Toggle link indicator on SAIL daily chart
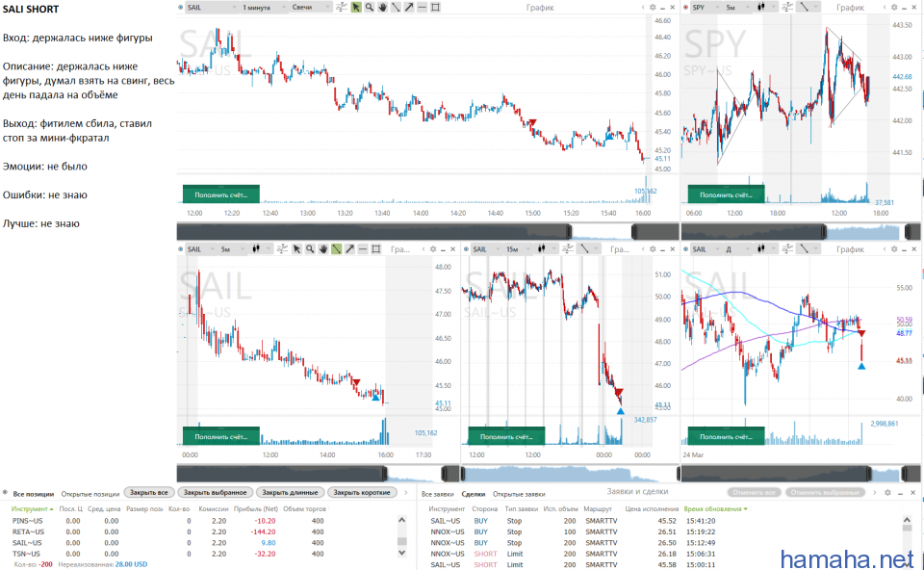The width and height of the screenshot is (924, 570). [x=685, y=249]
